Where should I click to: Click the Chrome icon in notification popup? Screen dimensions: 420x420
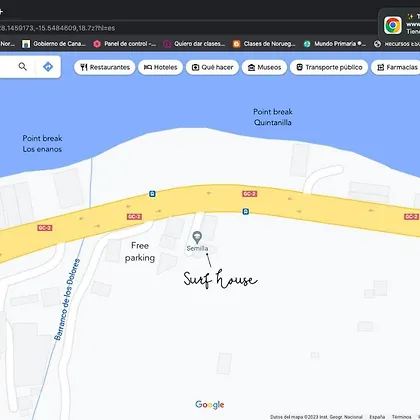click(393, 25)
